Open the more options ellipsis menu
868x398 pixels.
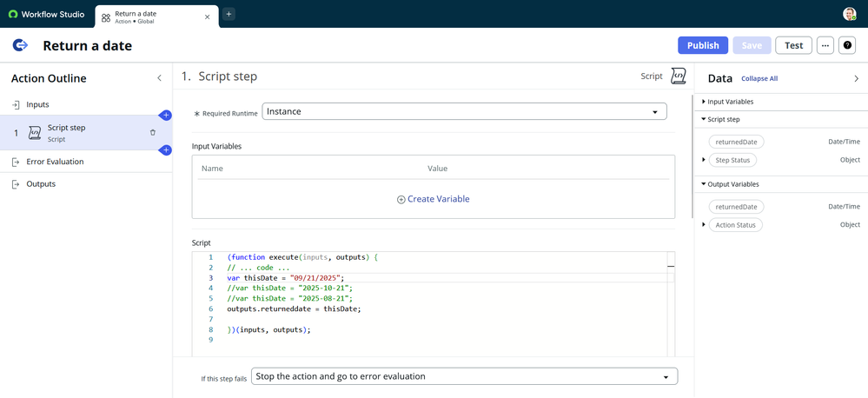click(825, 45)
